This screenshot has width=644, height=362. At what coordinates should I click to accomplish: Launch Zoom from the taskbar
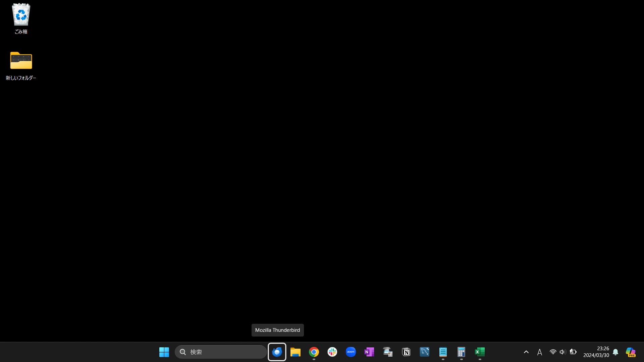click(351, 352)
